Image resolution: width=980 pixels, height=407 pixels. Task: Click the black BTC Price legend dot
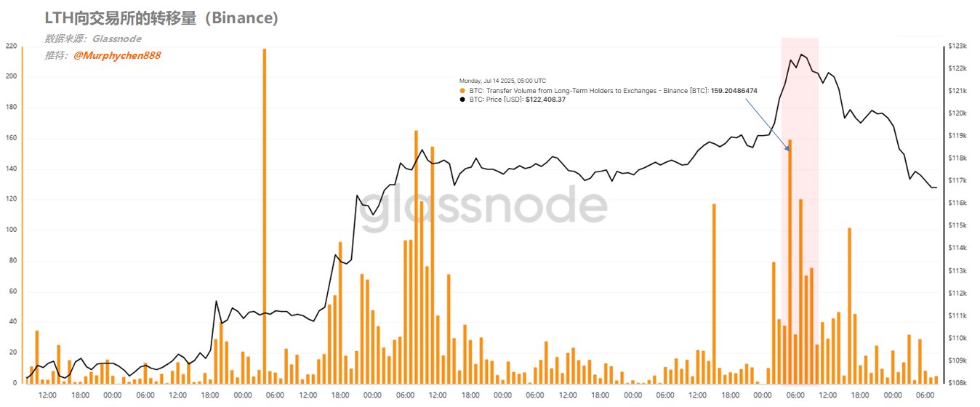pyautogui.click(x=463, y=100)
